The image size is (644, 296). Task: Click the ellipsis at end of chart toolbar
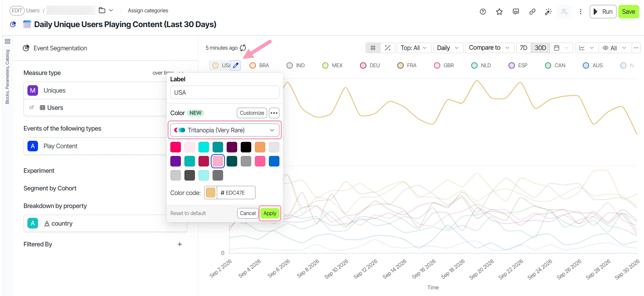636,48
